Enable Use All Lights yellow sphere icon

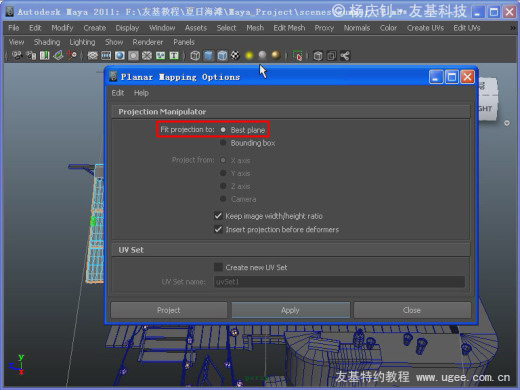coord(249,55)
